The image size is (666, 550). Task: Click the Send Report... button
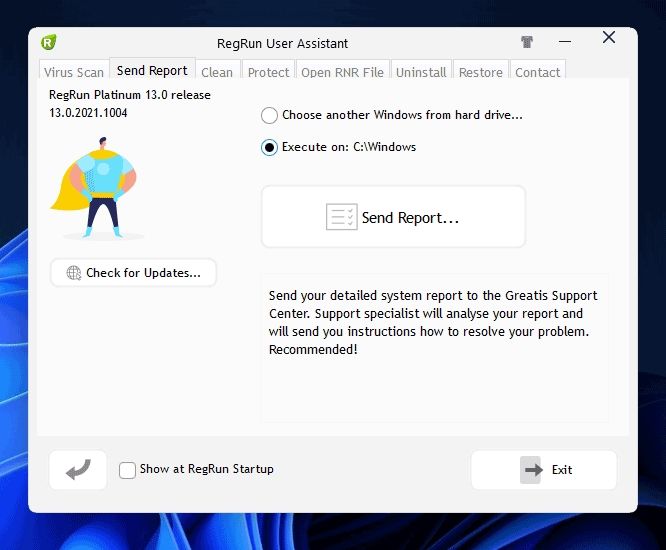tap(393, 217)
